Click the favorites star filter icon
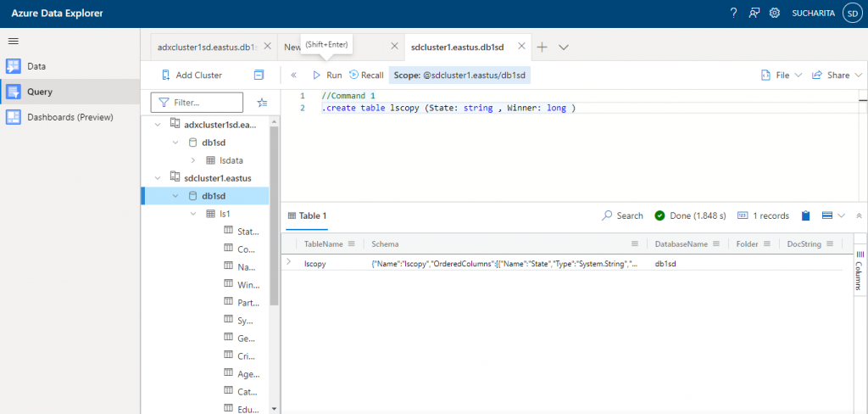The height and width of the screenshot is (414, 868). click(x=262, y=103)
